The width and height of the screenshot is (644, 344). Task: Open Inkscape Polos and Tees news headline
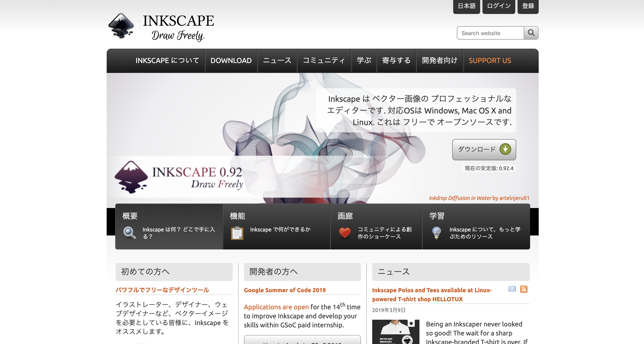tap(432, 294)
